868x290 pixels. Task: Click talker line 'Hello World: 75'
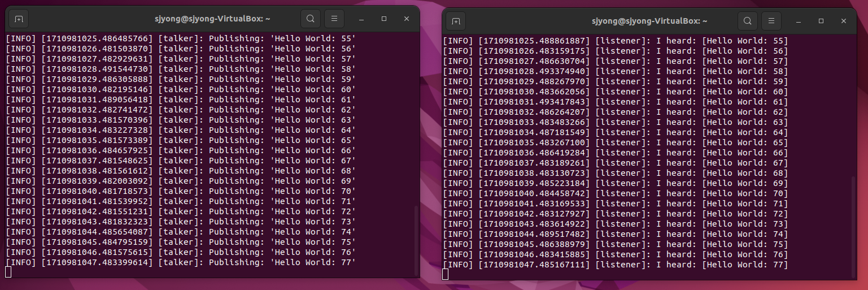pyautogui.click(x=180, y=242)
